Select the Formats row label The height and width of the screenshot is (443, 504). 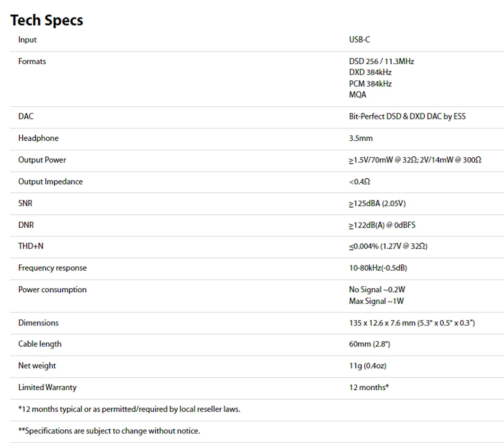32,61
